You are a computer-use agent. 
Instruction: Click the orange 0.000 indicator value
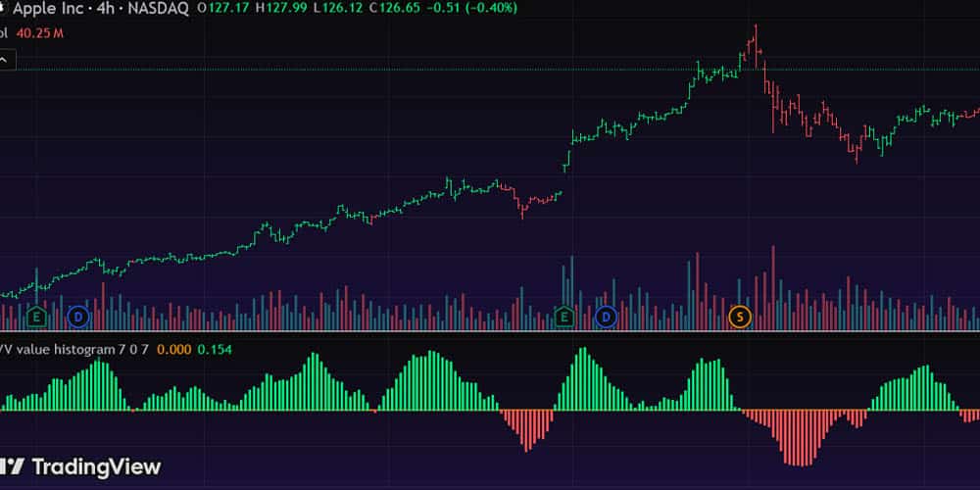[x=174, y=349]
